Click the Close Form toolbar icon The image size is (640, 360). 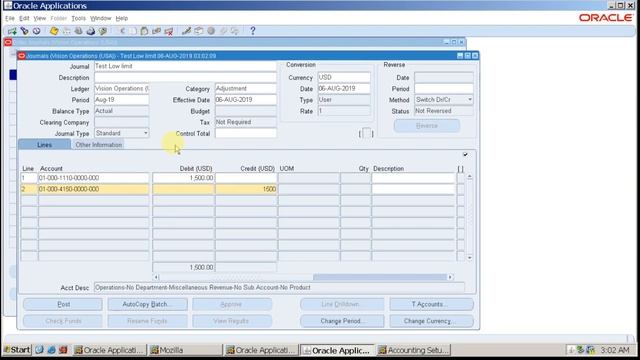click(103, 31)
